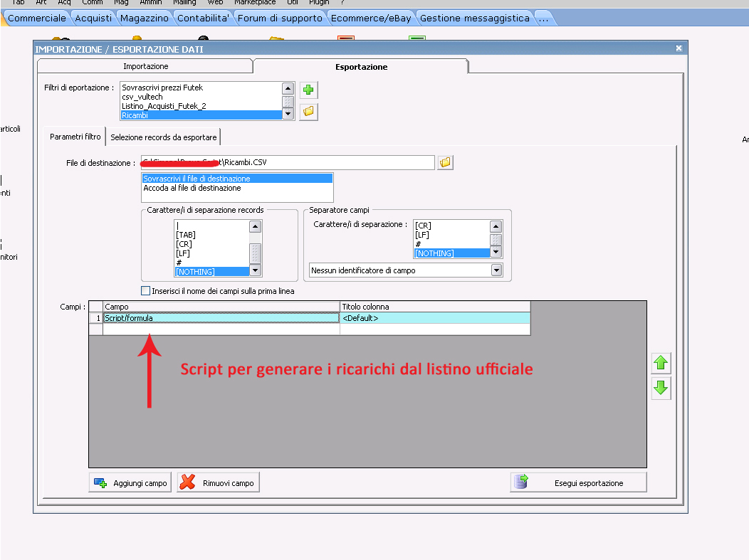Switch to the Importazione tab
The image size is (749, 560).
[145, 66]
